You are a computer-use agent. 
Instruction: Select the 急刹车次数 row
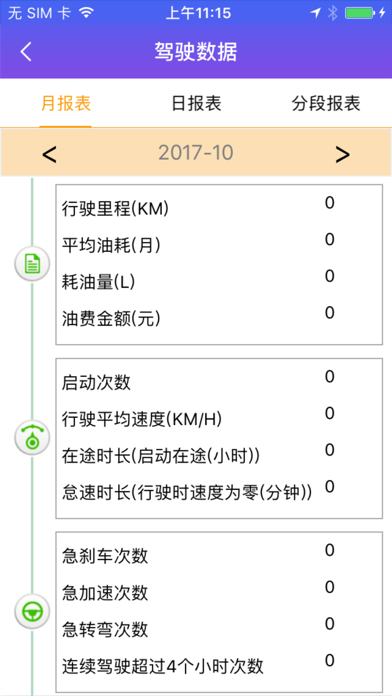click(219, 554)
